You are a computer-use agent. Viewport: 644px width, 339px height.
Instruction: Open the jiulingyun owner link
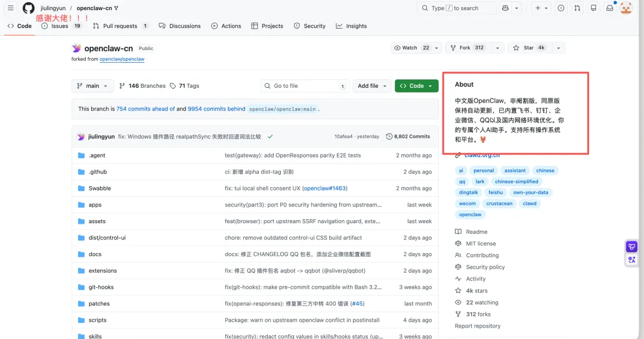[53, 8]
